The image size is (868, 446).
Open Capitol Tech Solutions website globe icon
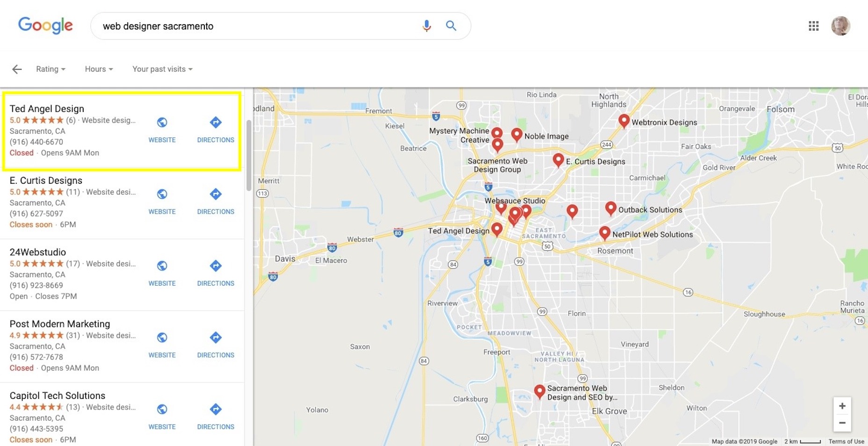click(162, 410)
